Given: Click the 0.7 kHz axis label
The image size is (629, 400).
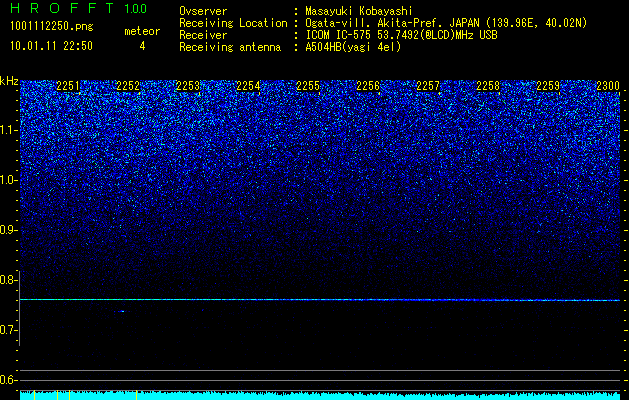Looking at the screenshot, I should 8,330.
